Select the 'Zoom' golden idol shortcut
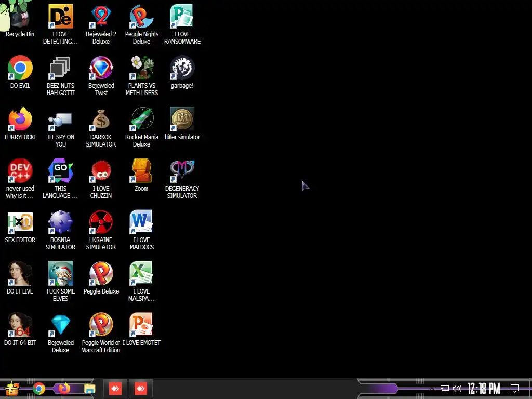The width and height of the screenshot is (532, 399). (x=141, y=170)
